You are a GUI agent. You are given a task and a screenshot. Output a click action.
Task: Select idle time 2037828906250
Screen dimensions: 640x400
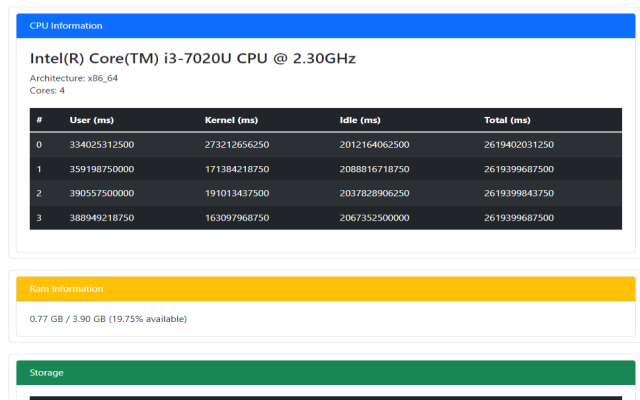[374, 193]
